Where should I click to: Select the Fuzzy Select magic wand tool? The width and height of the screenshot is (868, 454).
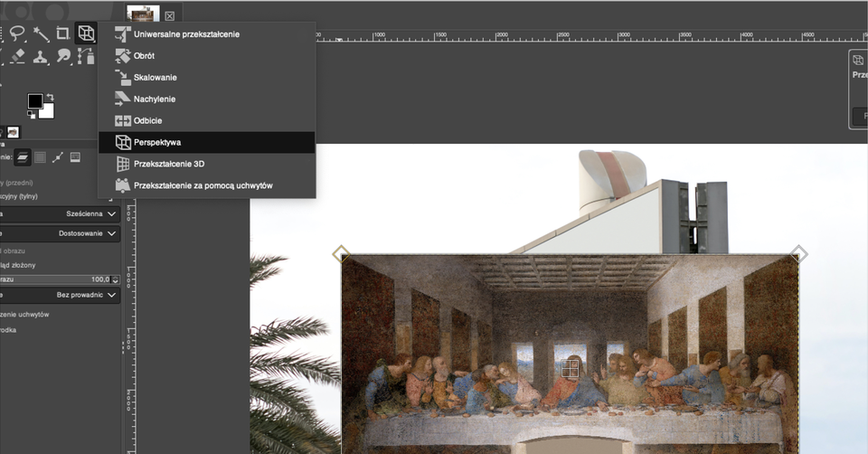(x=41, y=34)
